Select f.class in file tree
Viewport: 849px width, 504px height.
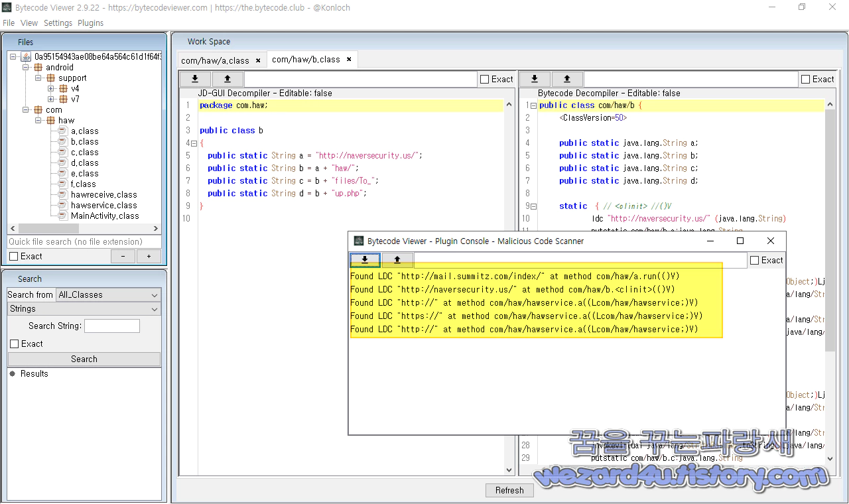point(84,184)
